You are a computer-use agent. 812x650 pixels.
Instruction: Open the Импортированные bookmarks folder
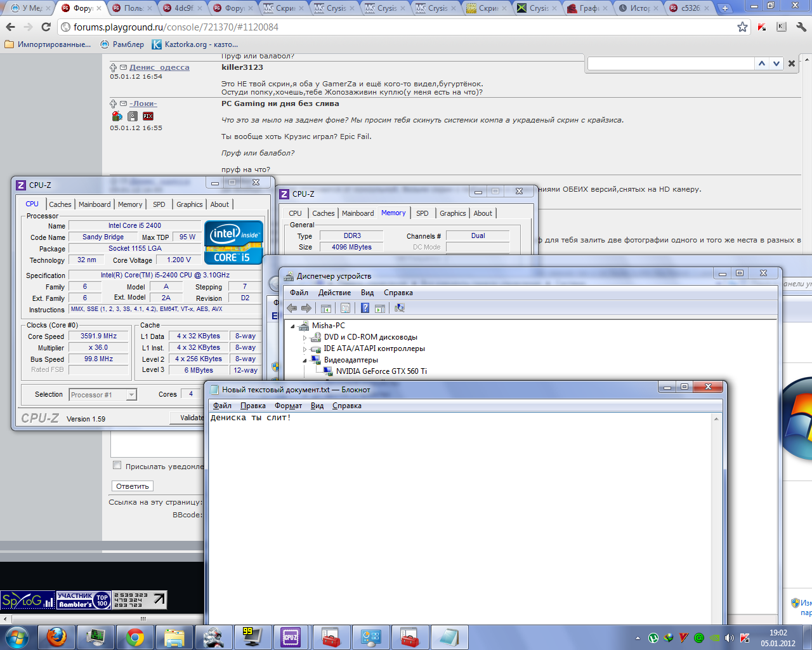pyautogui.click(x=48, y=44)
